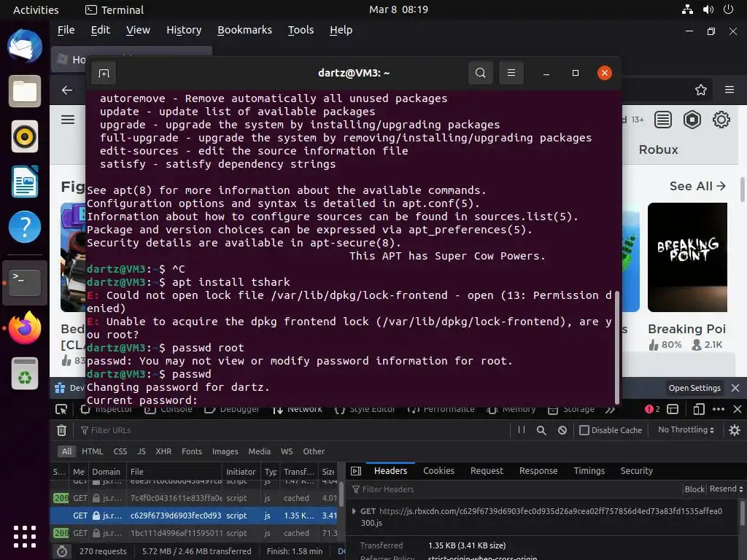The width and height of the screenshot is (747, 560).
Task: Switch to the Cookies tab
Action: click(x=438, y=471)
